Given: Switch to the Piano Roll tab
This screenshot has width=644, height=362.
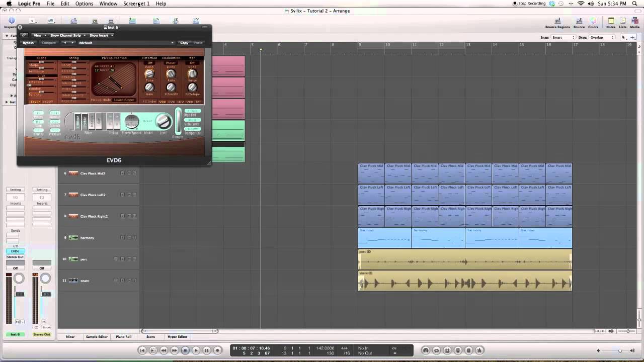Looking at the screenshot, I should click(x=123, y=337).
